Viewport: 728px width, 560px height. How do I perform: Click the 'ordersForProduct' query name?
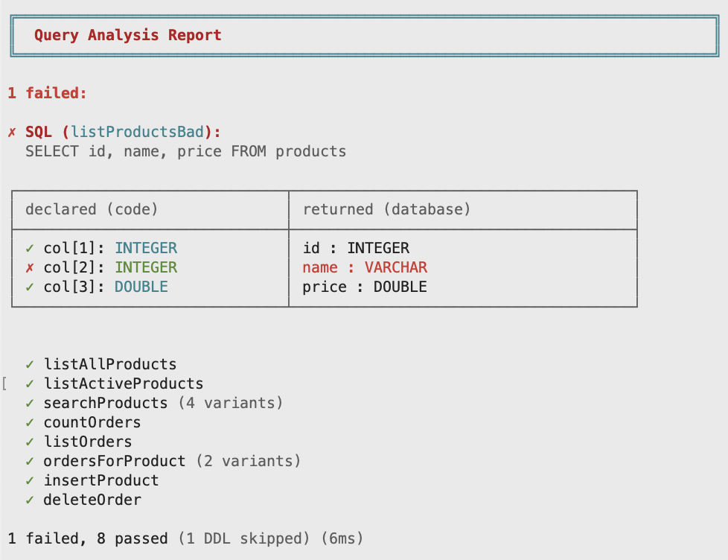114,461
